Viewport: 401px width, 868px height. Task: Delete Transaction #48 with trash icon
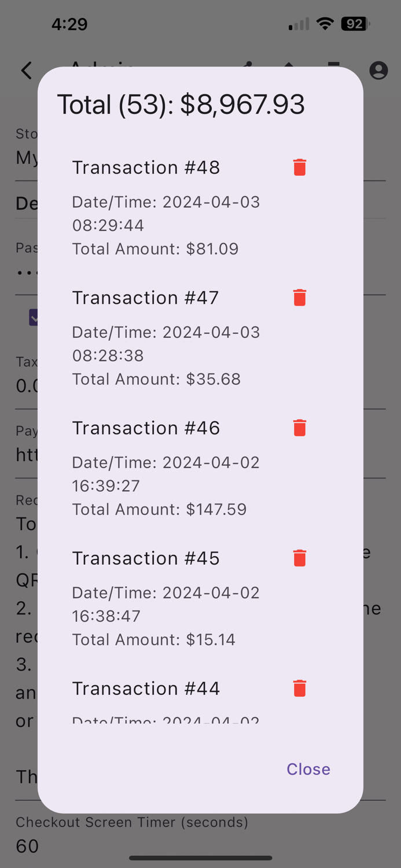(x=299, y=167)
